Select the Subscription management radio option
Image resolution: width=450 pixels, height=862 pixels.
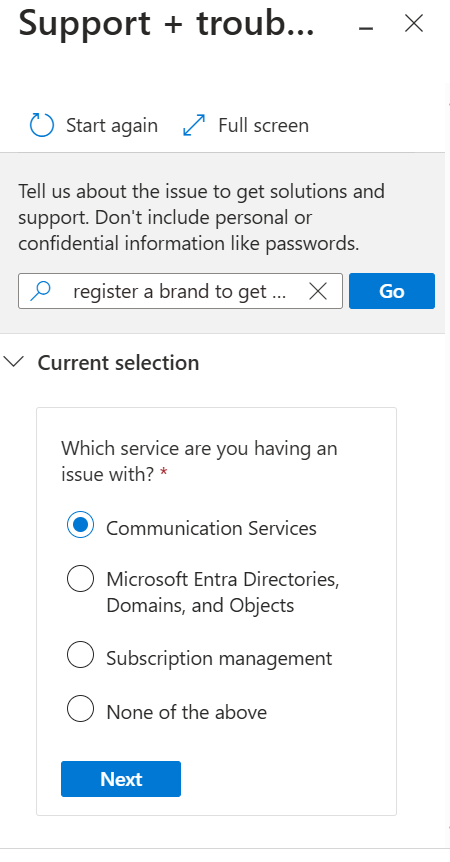80,655
